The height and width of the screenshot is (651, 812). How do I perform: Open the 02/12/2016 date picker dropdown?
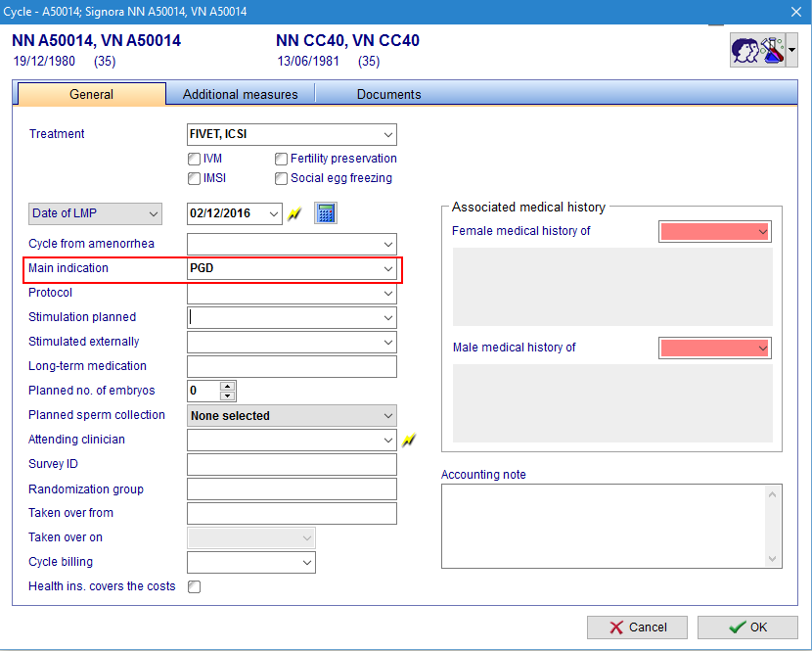coord(274,213)
